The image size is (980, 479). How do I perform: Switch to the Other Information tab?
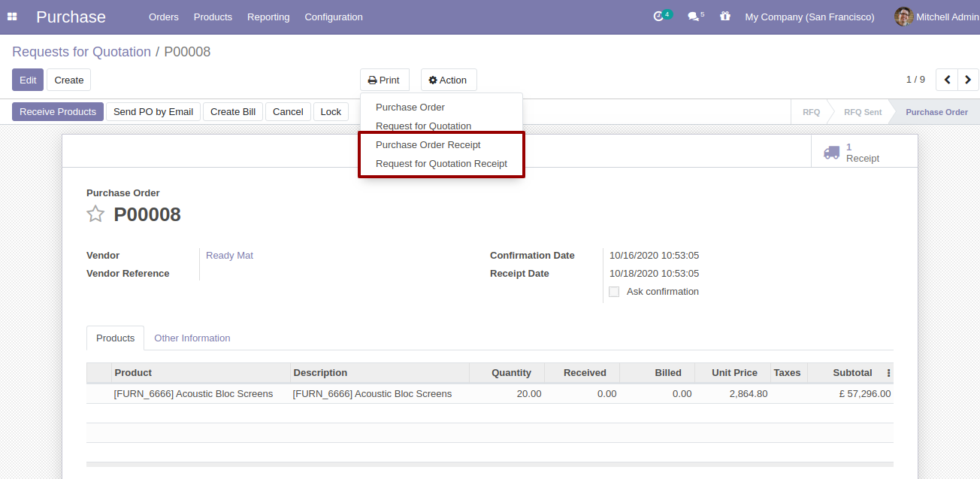pyautogui.click(x=192, y=338)
